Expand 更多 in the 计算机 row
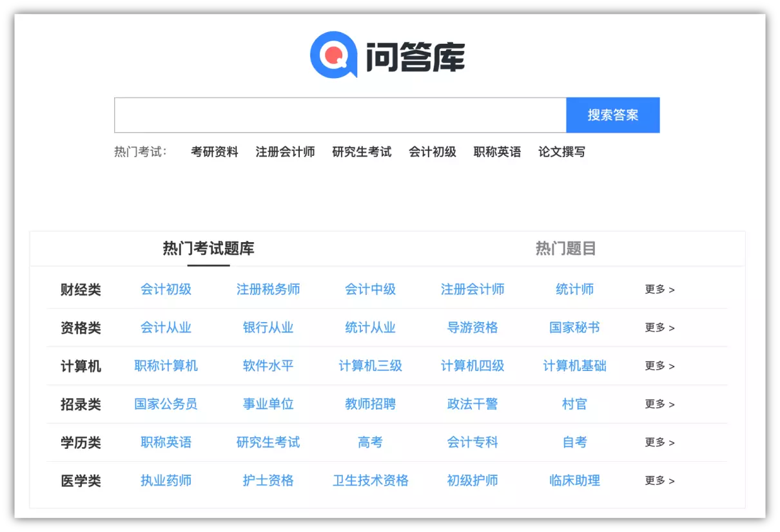 pos(660,366)
